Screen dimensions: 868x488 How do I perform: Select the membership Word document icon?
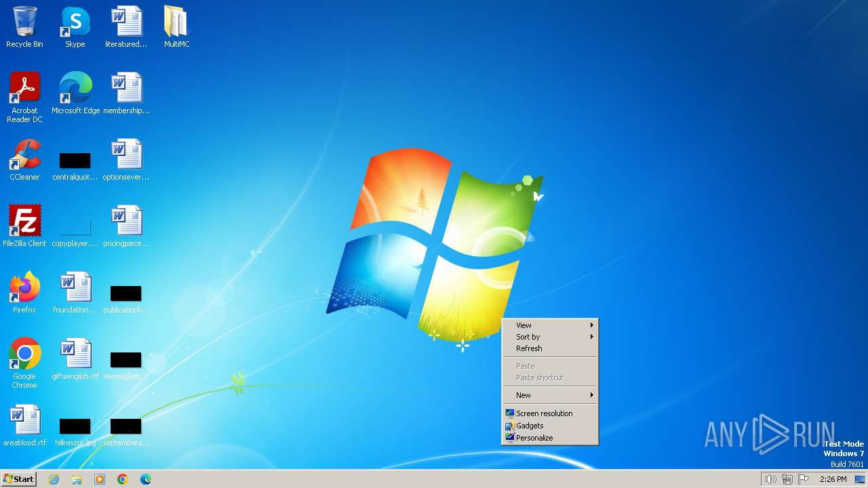(126, 94)
